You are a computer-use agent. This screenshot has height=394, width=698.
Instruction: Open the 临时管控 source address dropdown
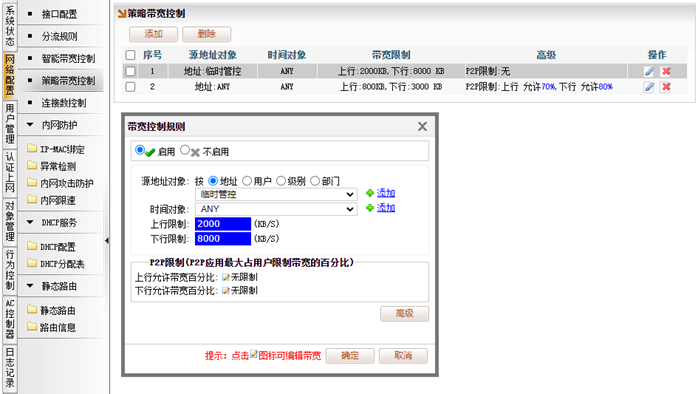click(x=276, y=195)
